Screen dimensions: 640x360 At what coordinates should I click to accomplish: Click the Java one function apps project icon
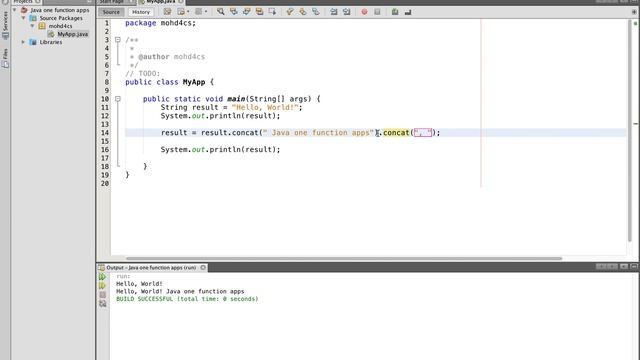click(x=24, y=10)
